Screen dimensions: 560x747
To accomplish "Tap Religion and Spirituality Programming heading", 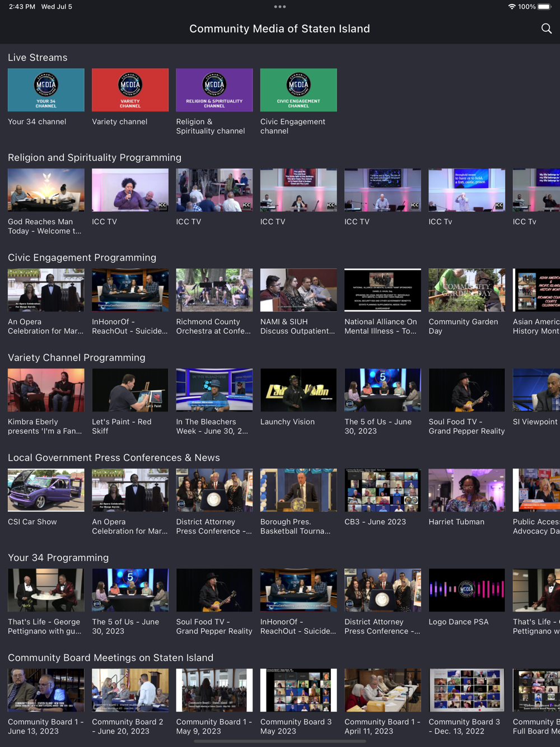I will 95,157.
